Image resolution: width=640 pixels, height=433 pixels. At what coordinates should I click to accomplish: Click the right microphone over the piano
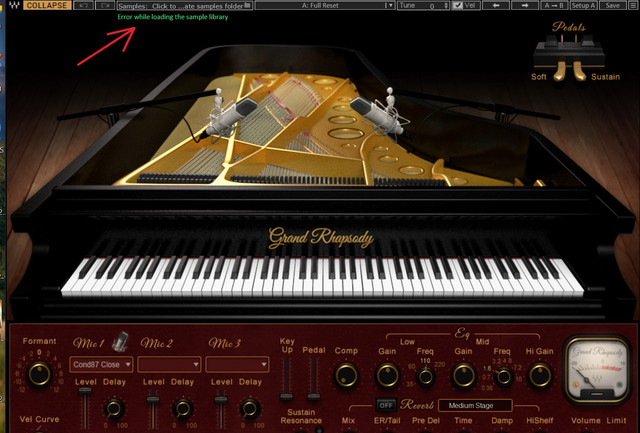[x=378, y=114]
